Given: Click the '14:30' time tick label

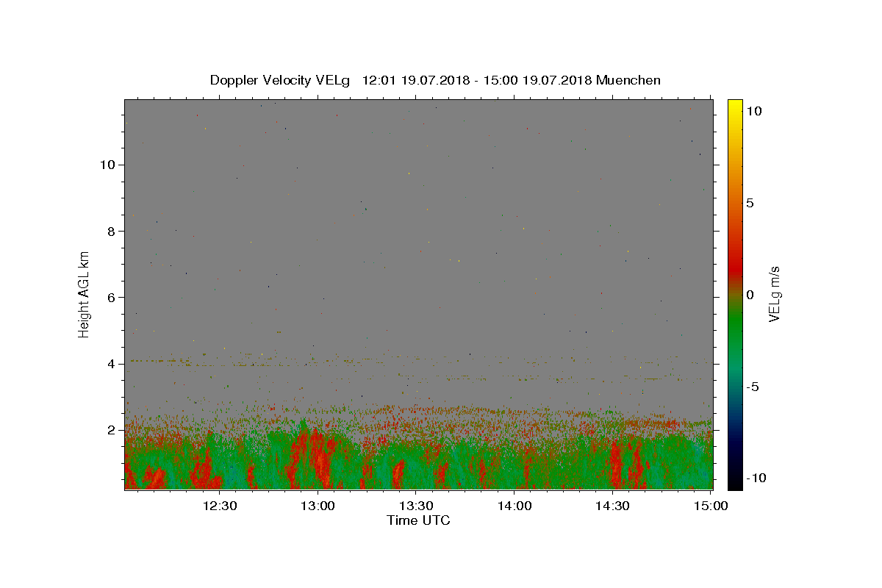Looking at the screenshot, I should 612,506.
